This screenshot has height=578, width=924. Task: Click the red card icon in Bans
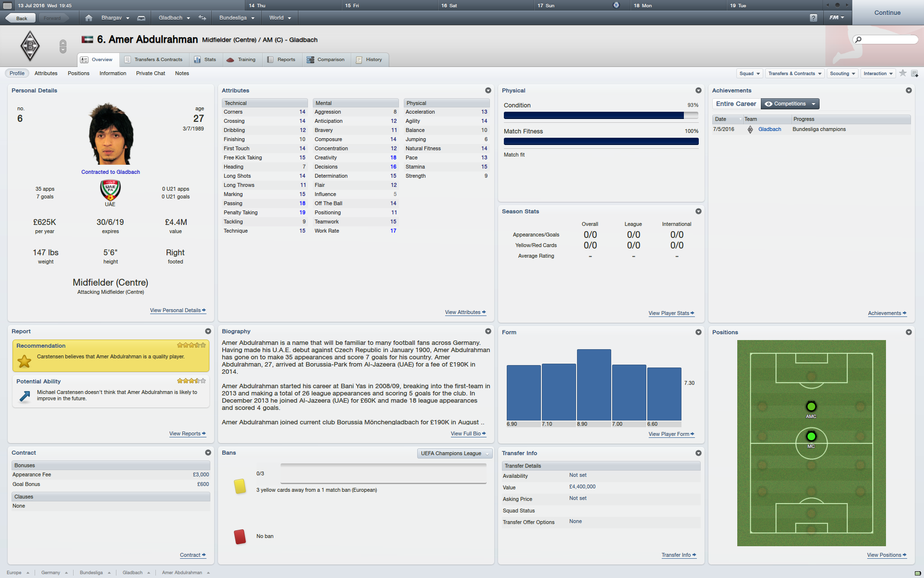point(240,537)
